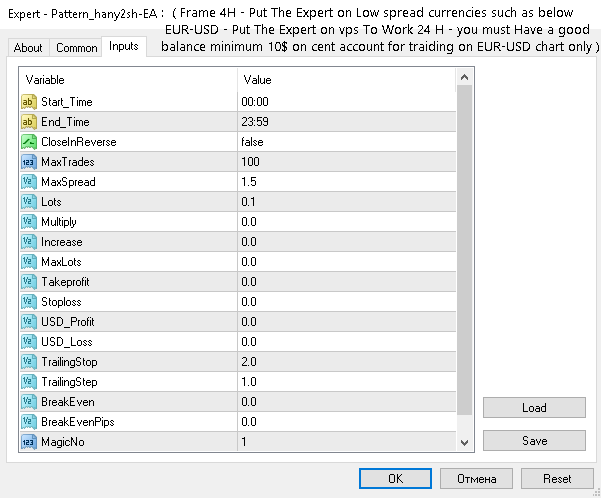Click the Reset button
This screenshot has height=498, width=601.
click(557, 479)
